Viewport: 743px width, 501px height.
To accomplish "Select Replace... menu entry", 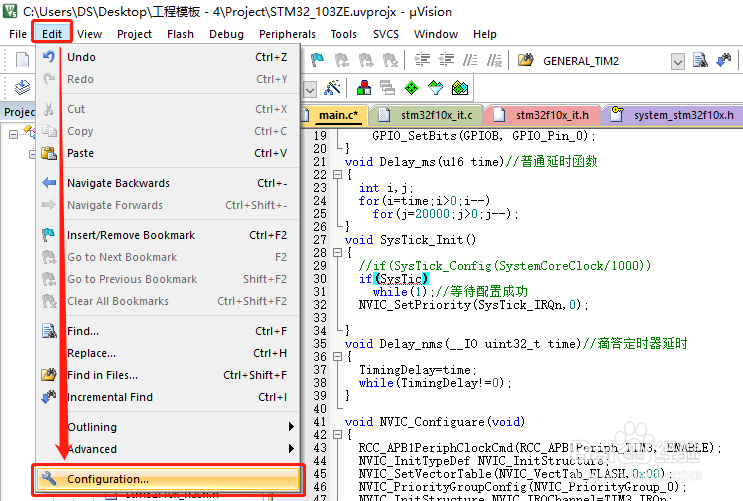I will pyautogui.click(x=168, y=353).
